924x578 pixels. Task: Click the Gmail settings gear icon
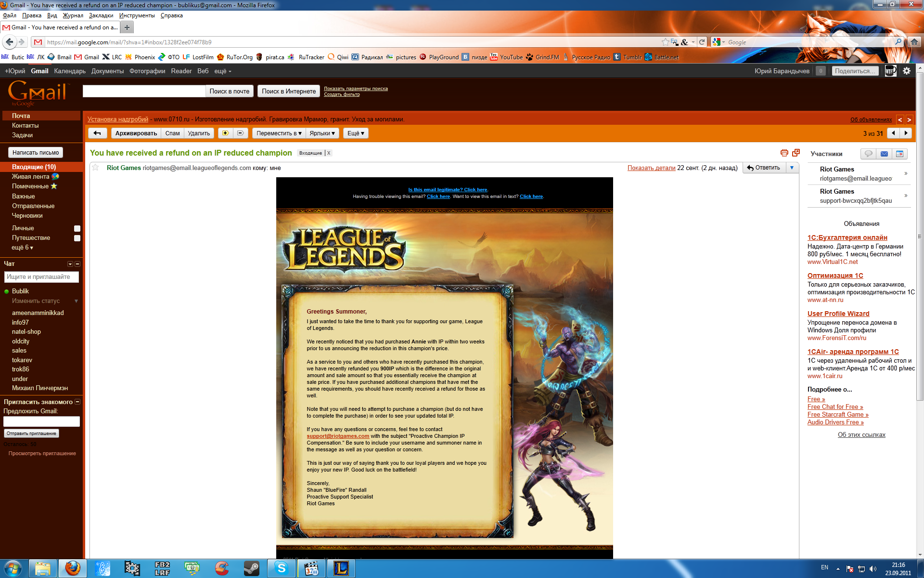[907, 71]
